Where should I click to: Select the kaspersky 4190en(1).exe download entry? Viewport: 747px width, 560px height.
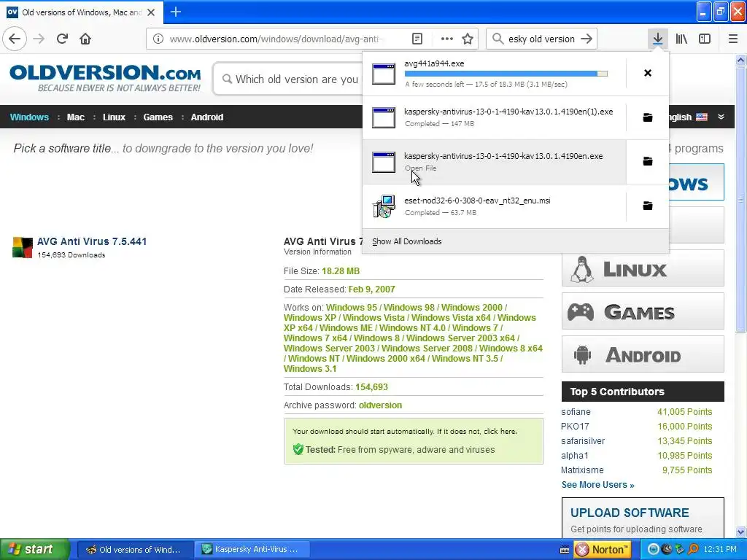pos(494,117)
